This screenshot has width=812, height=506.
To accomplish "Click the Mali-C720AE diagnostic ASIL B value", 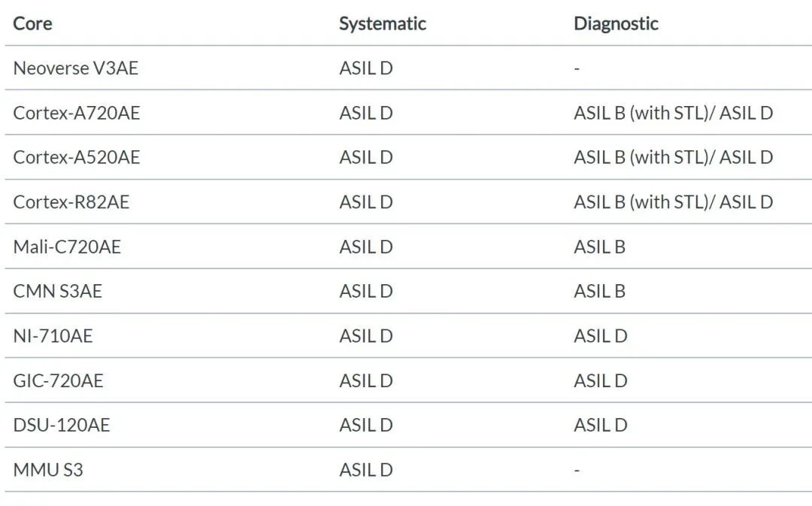I will point(599,247).
